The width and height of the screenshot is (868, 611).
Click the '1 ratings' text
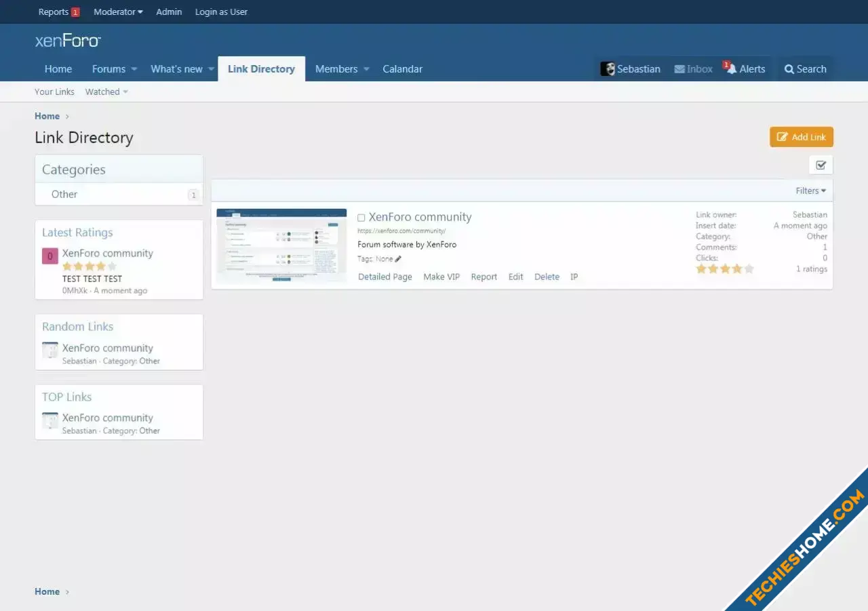[x=812, y=269]
